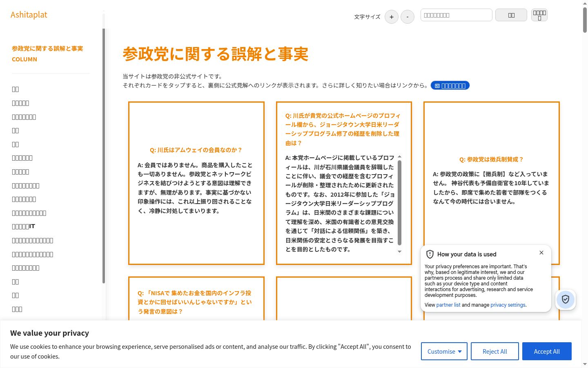588x368 pixels.
Task: Open the floating round privacy shield button
Action: tap(566, 300)
